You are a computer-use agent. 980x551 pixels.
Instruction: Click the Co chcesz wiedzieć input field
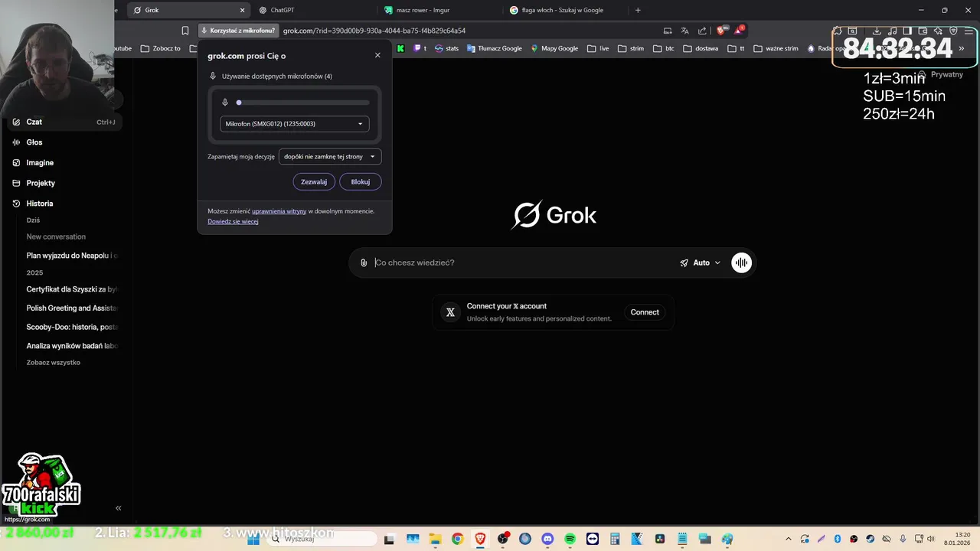click(521, 262)
